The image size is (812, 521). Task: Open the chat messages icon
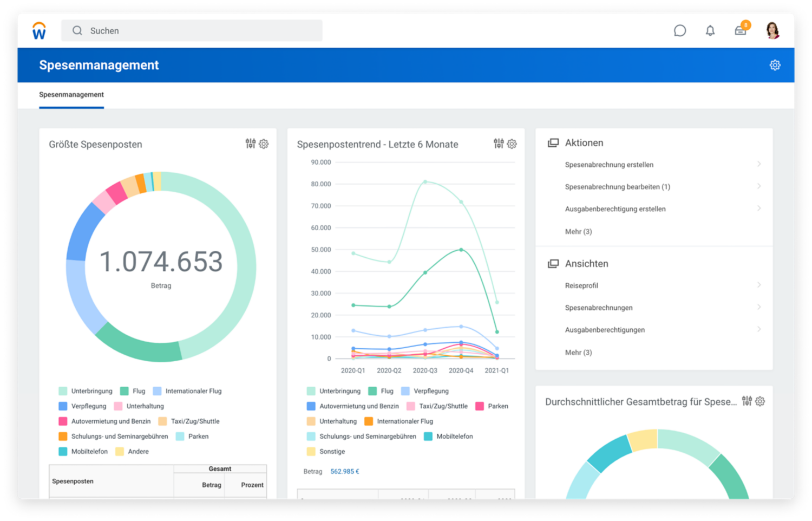coord(680,31)
